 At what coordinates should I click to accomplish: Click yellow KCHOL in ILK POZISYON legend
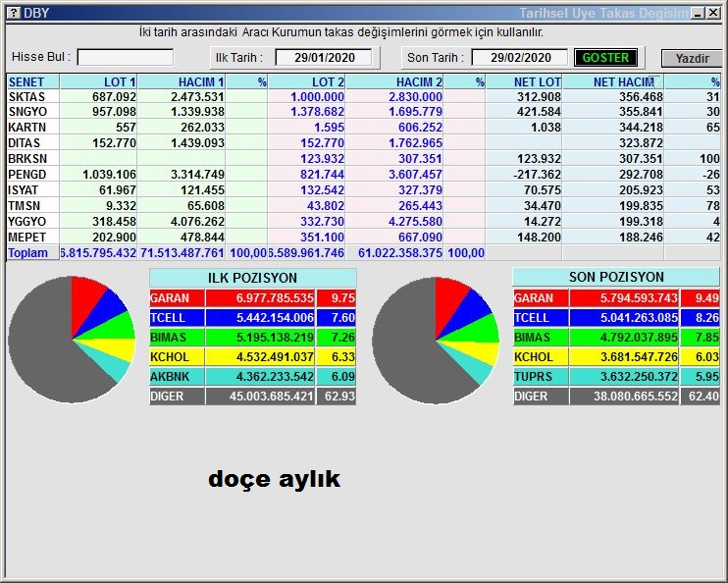pos(177,356)
